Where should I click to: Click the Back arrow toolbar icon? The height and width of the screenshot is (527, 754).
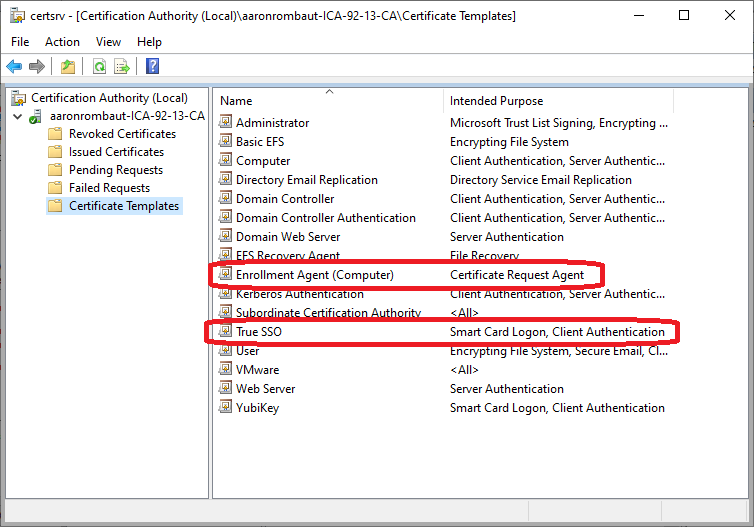14,66
